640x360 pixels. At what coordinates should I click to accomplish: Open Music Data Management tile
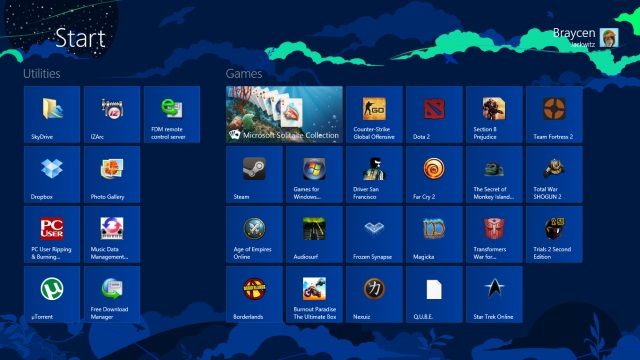tap(112, 234)
